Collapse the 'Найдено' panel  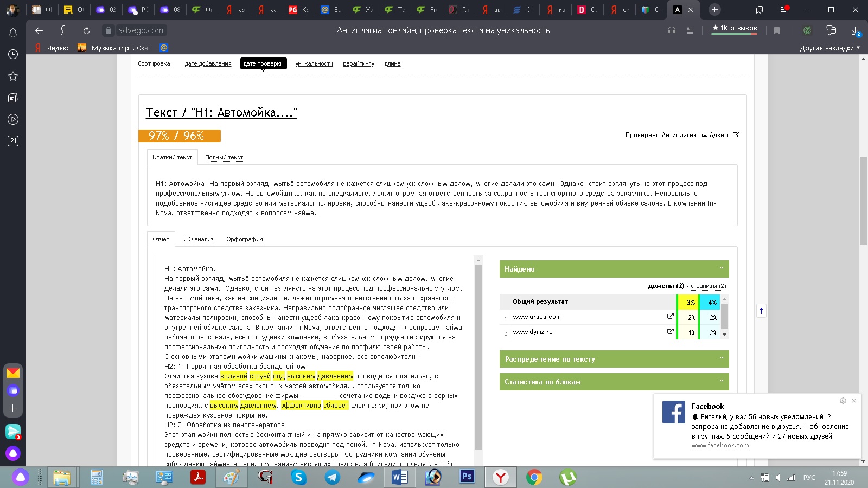tap(614, 269)
